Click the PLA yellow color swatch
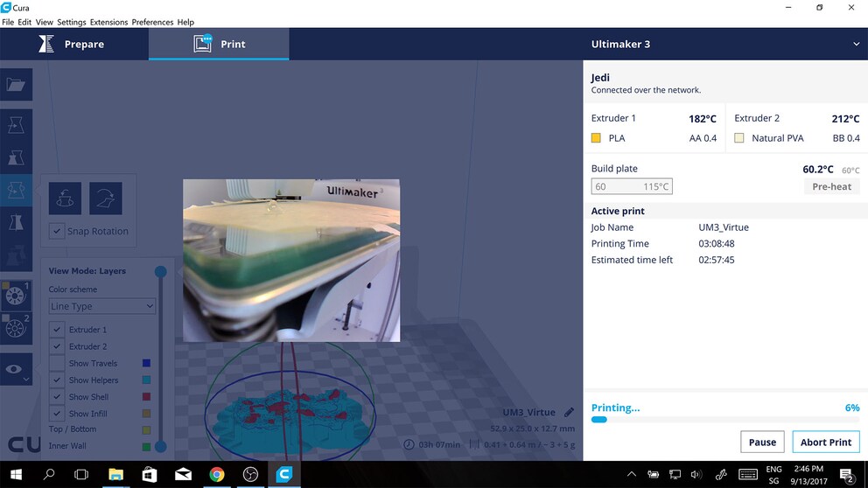This screenshot has height=488, width=868. coord(596,138)
